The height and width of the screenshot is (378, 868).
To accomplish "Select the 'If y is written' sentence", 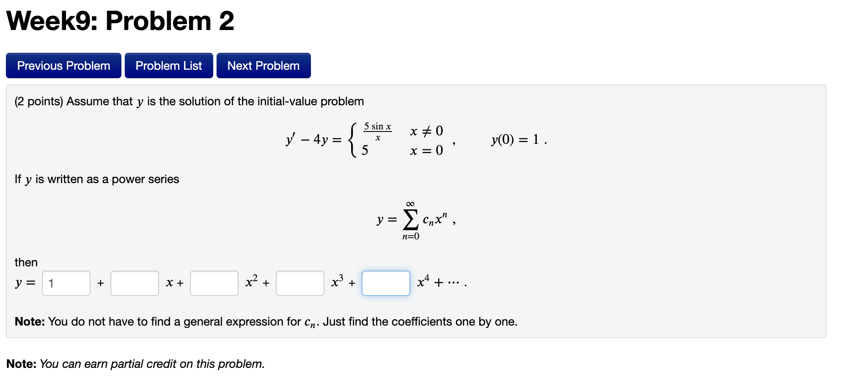I will pos(96,179).
